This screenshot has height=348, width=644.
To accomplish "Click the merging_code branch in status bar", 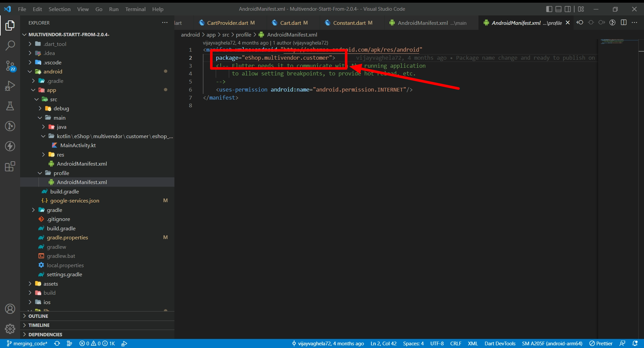I will (x=27, y=343).
